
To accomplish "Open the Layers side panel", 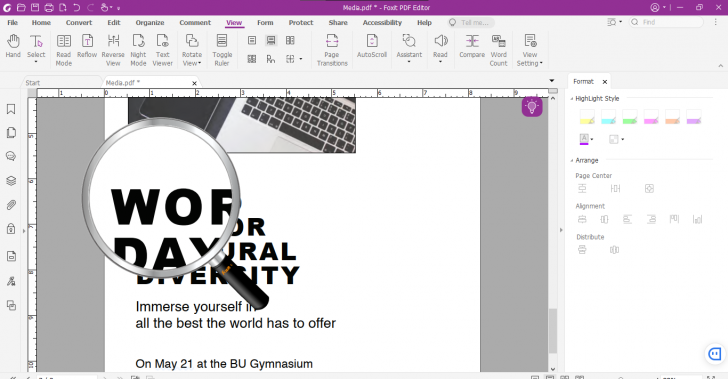I will tap(11, 181).
